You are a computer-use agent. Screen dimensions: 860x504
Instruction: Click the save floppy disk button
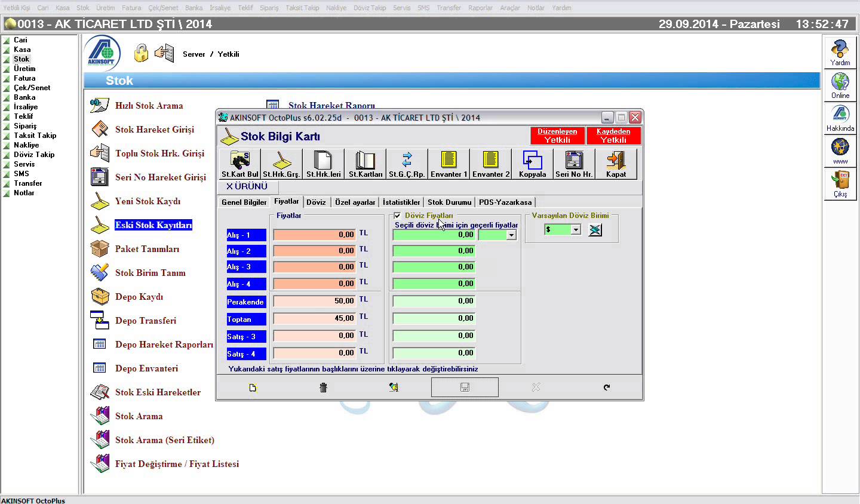(465, 388)
